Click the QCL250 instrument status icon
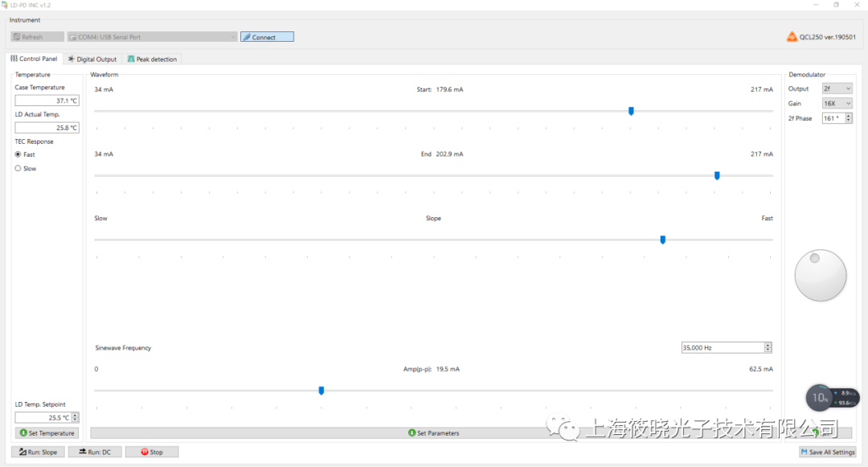 pos(792,36)
